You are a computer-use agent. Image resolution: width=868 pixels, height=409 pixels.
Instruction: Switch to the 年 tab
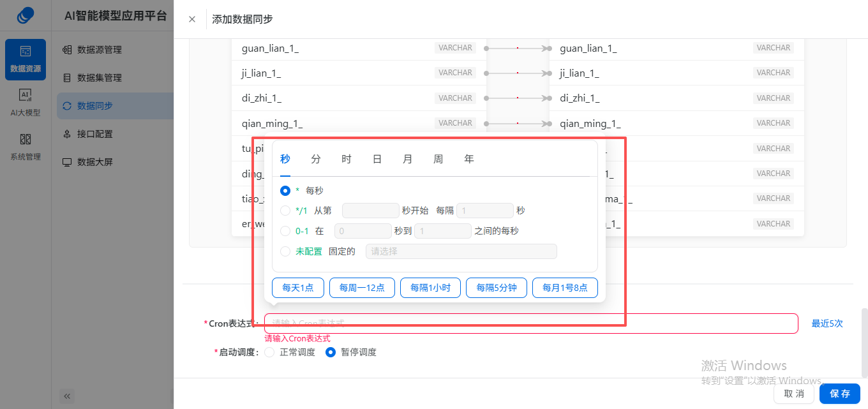click(x=469, y=160)
